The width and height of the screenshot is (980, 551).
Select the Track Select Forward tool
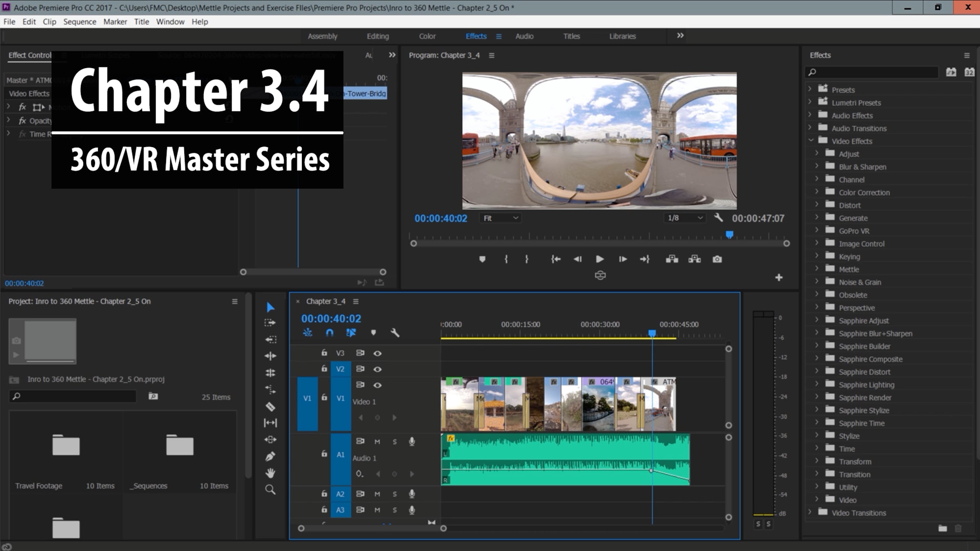click(270, 323)
